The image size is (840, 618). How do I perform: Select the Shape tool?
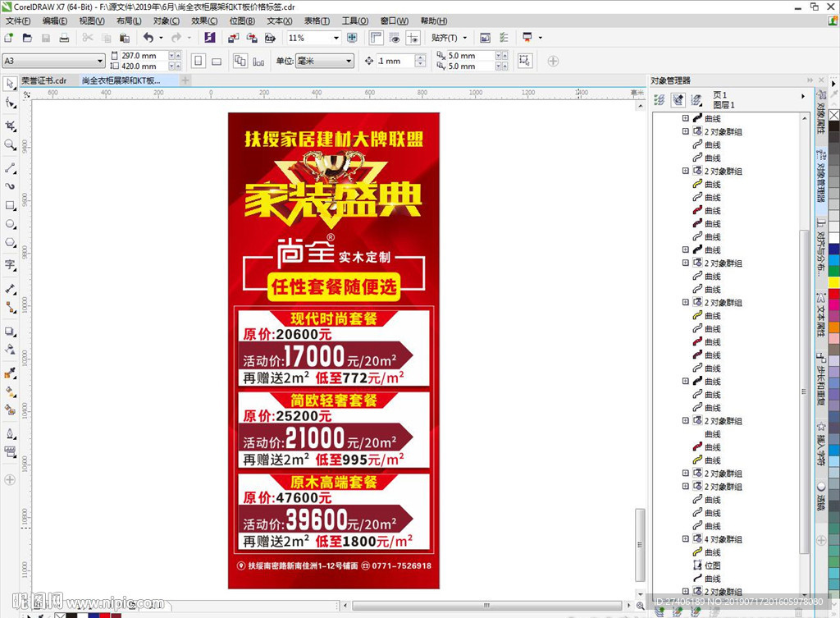coord(10,103)
